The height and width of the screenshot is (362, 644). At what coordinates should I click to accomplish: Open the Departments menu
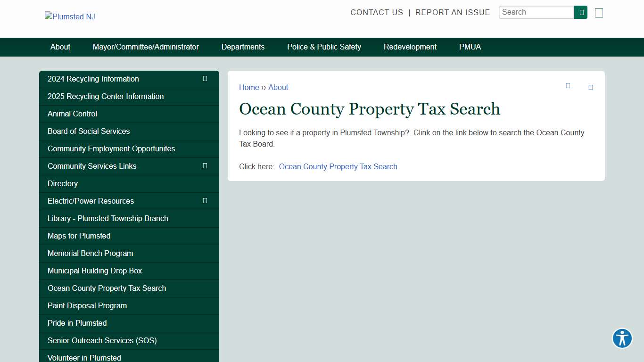pos(243,47)
